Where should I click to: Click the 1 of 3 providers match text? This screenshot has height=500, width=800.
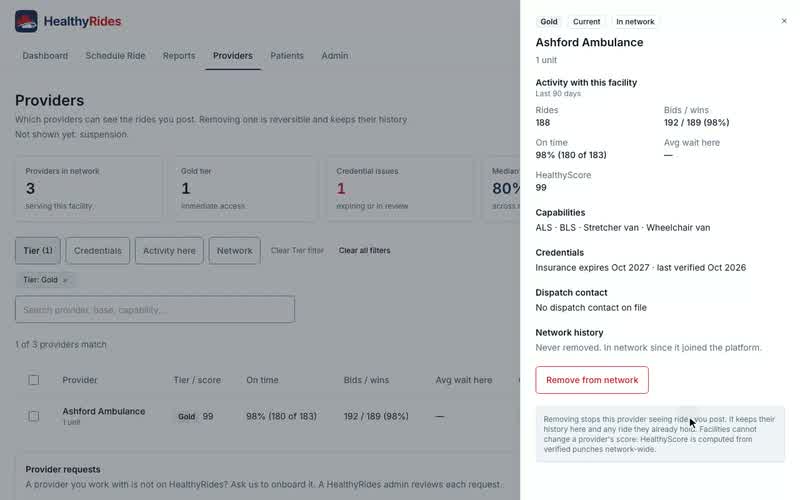coord(61,345)
